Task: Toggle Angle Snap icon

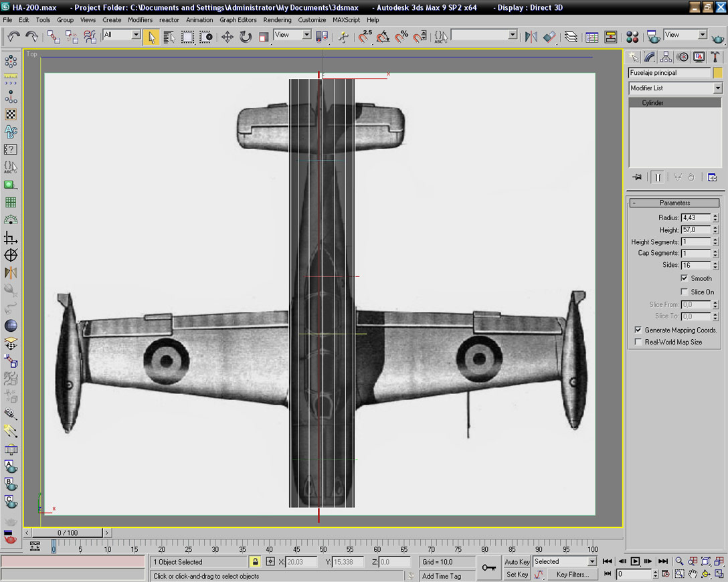Action: pyautogui.click(x=383, y=37)
